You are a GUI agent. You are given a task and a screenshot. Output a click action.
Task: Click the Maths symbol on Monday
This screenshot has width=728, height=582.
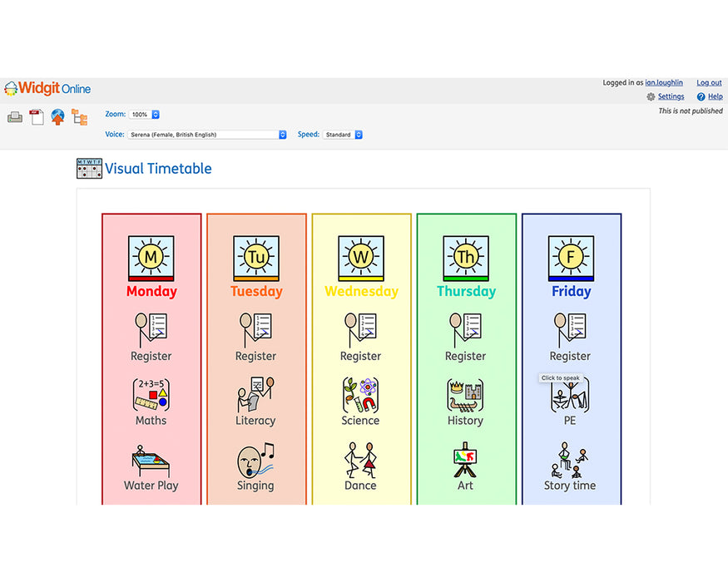click(151, 396)
